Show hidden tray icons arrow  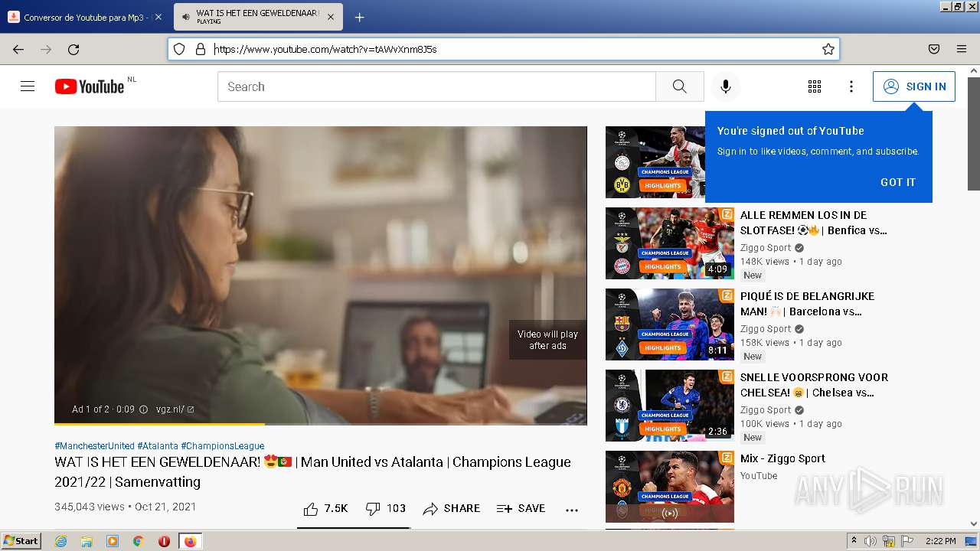pos(854,541)
